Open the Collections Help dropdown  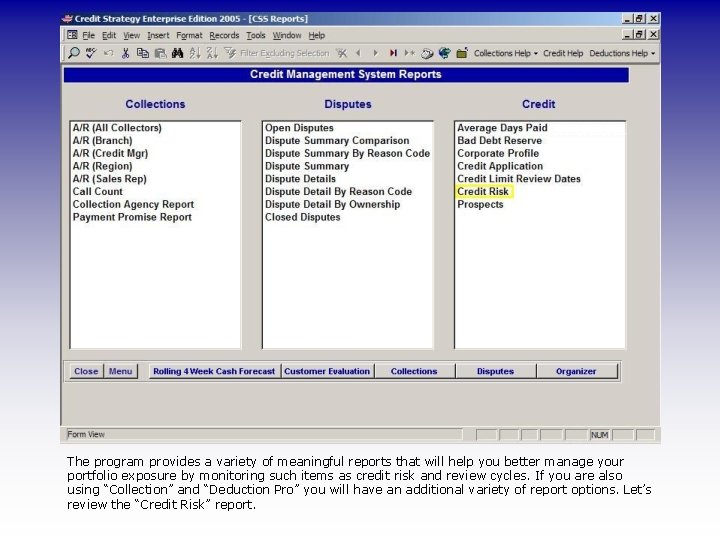[506, 53]
